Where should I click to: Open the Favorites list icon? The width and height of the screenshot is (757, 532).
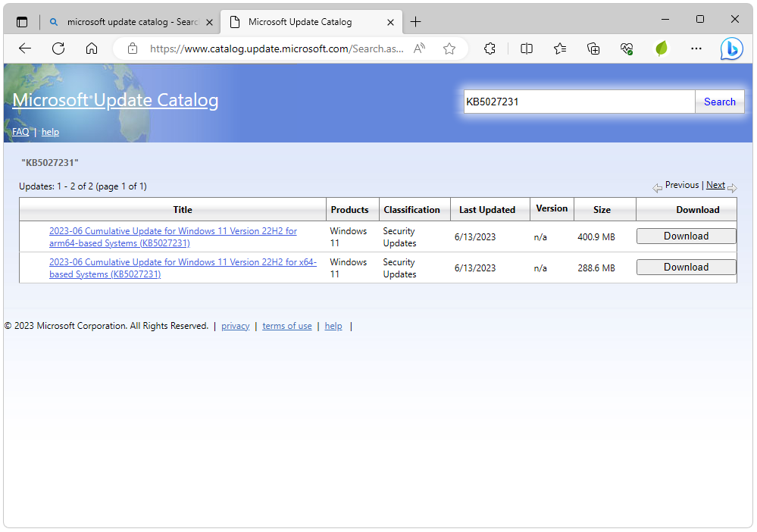pyautogui.click(x=560, y=49)
